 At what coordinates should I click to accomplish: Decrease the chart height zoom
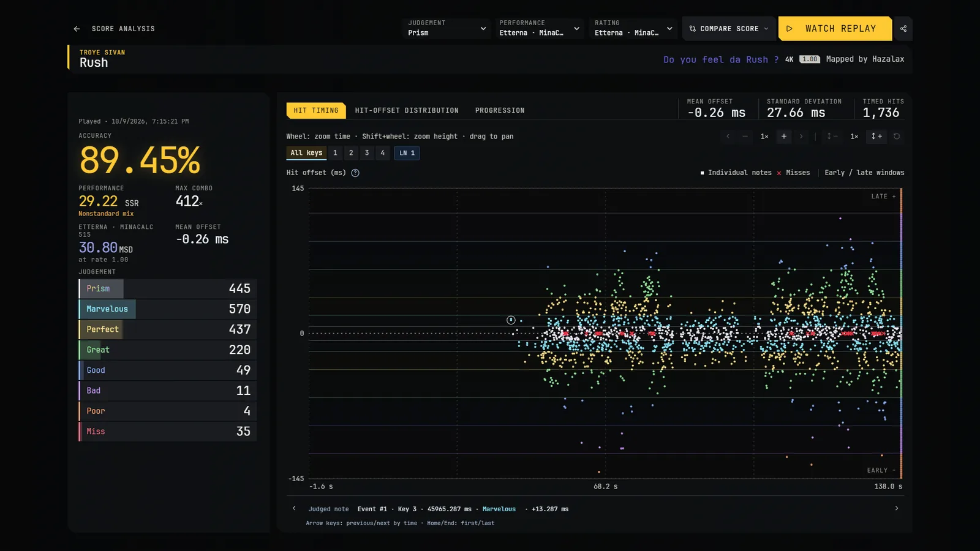coord(832,137)
